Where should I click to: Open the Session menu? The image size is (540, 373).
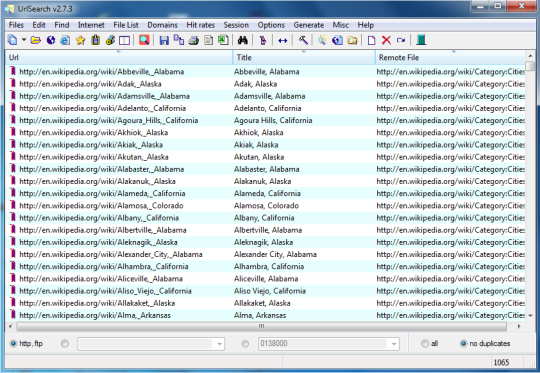236,25
